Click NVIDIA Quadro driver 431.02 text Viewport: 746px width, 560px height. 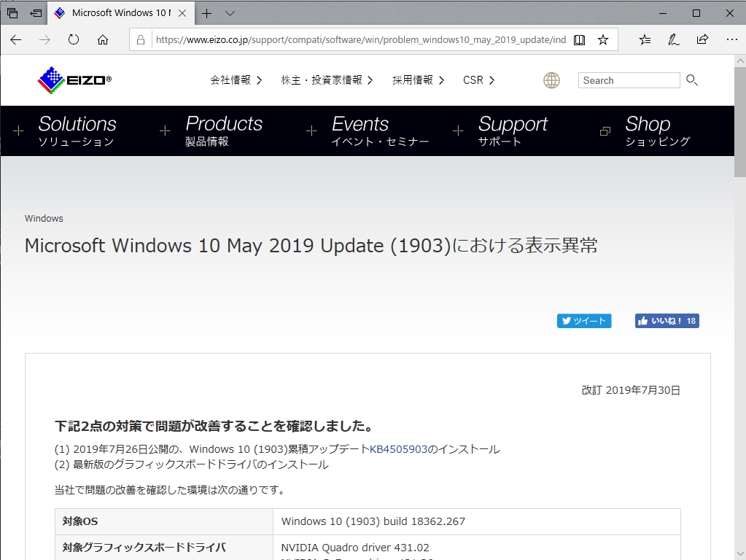coord(355,548)
